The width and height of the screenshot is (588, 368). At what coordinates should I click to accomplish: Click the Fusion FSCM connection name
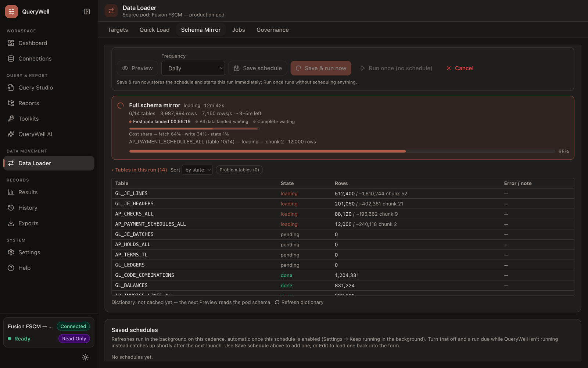(30, 326)
